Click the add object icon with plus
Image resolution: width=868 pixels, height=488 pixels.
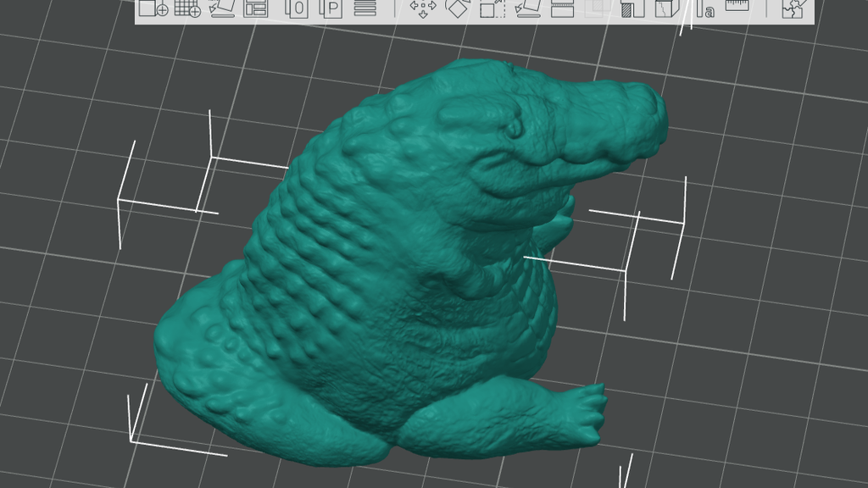pos(153,8)
